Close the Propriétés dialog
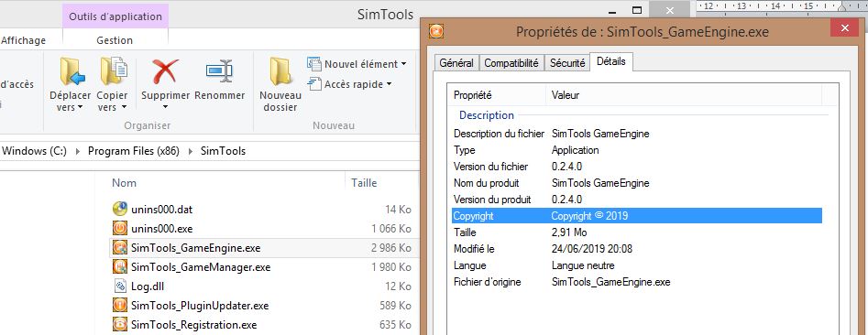Viewport: 868px width, 335px height. 844,27
